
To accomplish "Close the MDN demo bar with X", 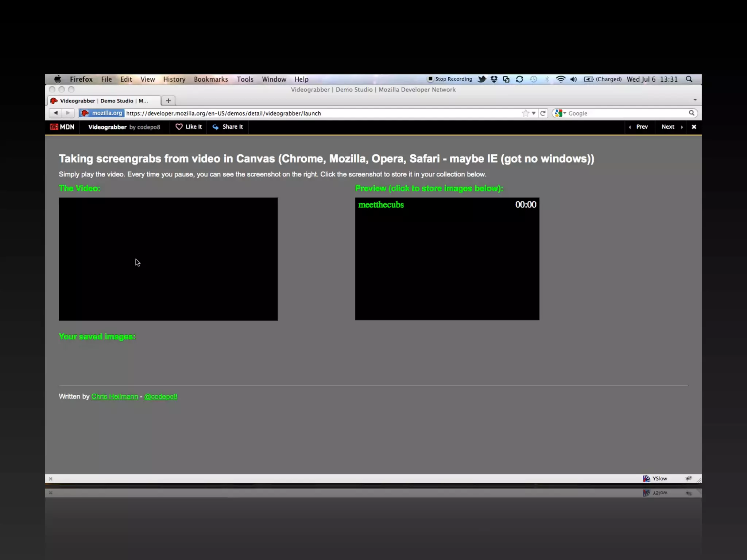I will [694, 127].
